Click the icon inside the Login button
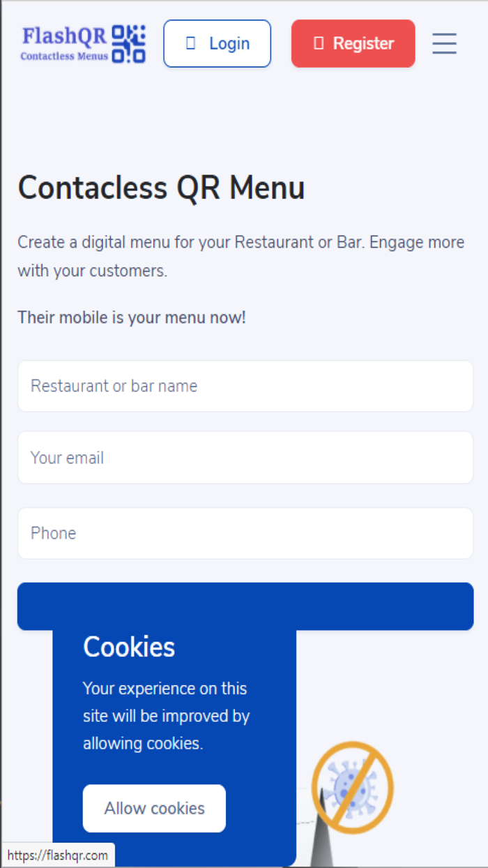488x868 pixels. tap(190, 43)
